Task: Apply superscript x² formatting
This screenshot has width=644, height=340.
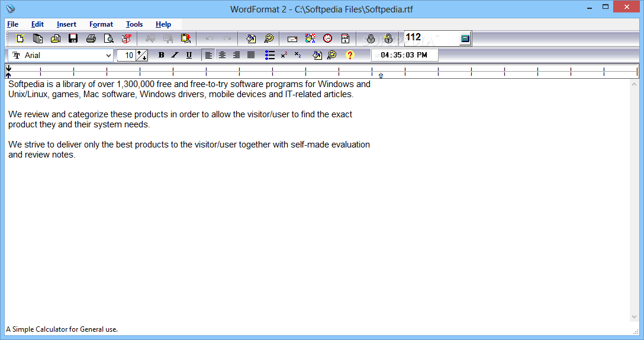Action: (284, 55)
